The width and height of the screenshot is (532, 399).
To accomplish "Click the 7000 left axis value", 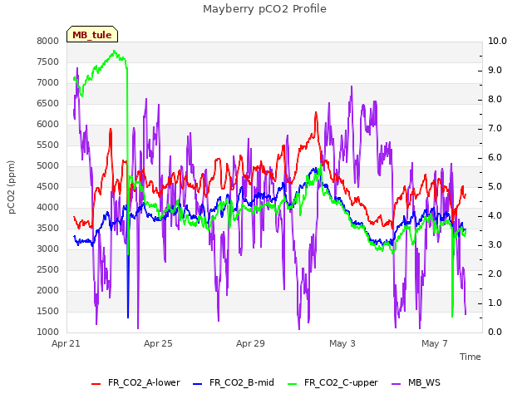I will coord(48,83).
